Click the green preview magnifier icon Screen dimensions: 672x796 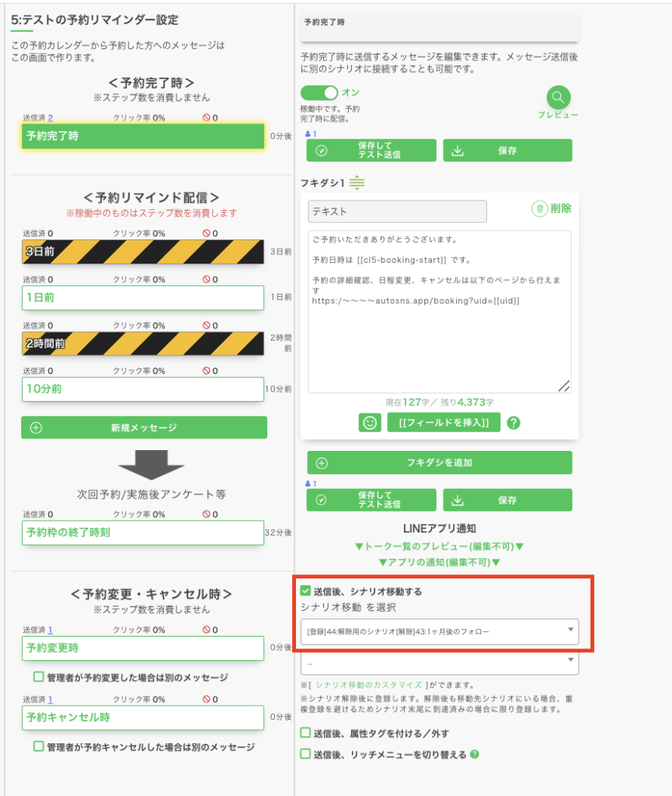point(558,97)
